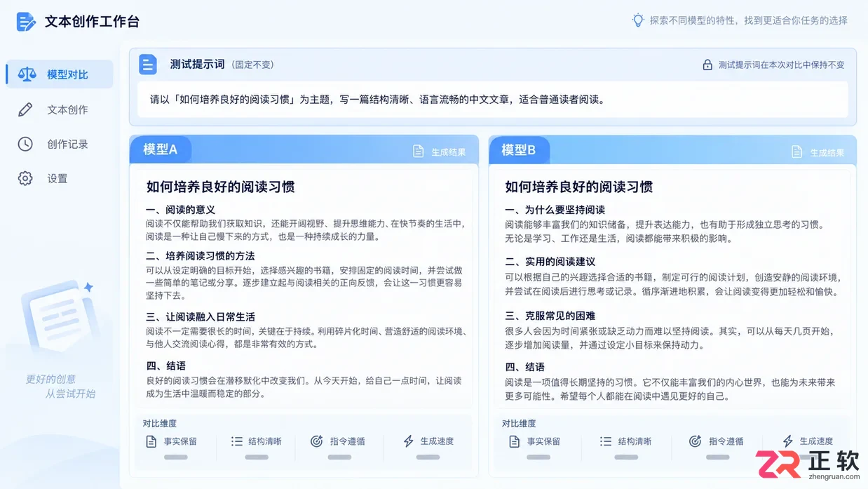
Task: Click 生成结果 label in 模型B panel
Action: (827, 152)
